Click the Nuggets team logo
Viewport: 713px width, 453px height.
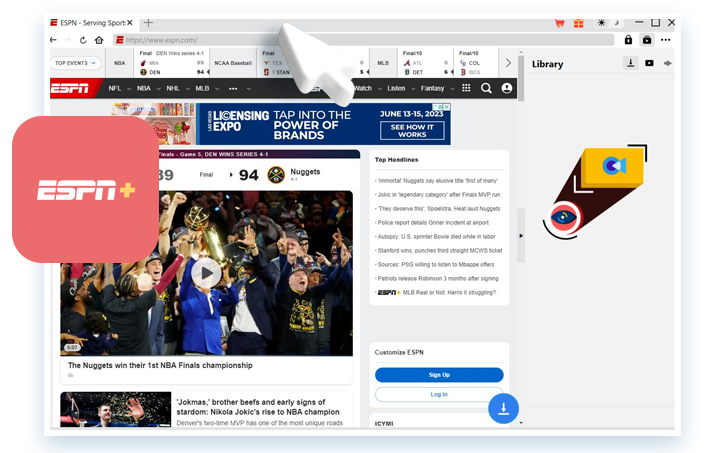(x=276, y=175)
